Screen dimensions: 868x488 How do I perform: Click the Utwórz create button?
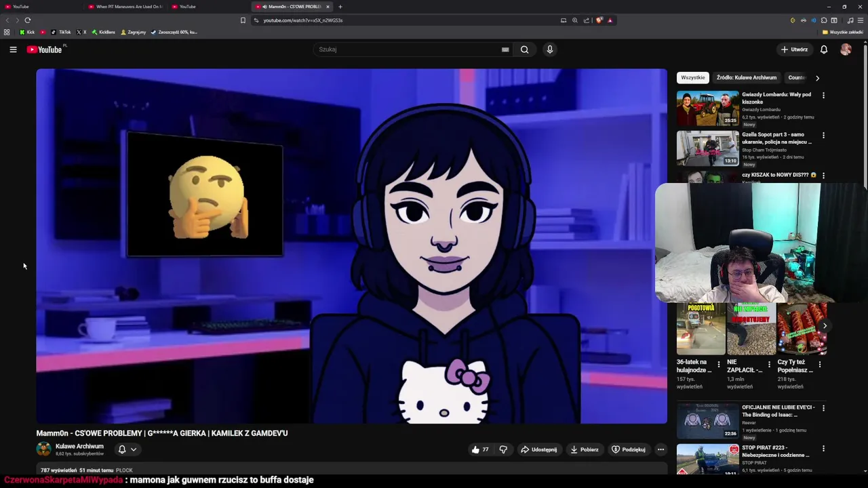794,49
